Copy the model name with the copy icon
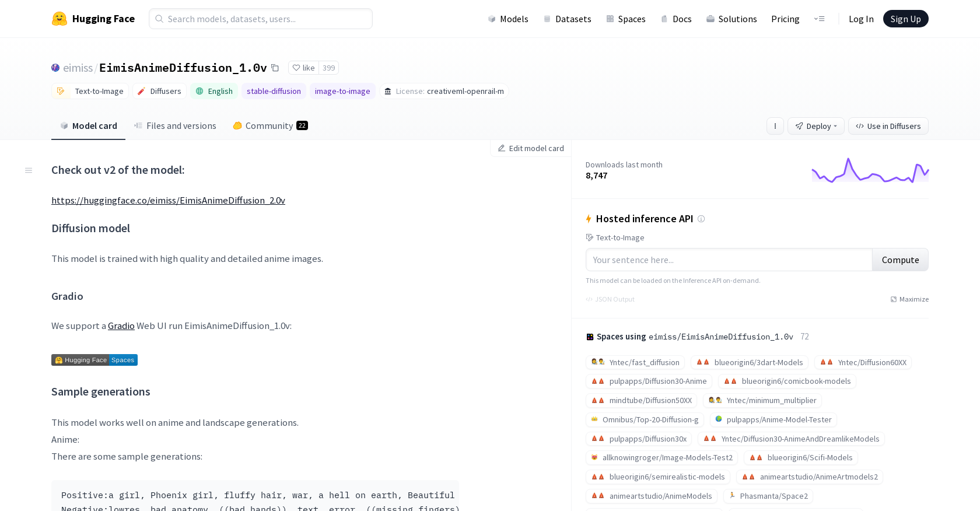The width and height of the screenshot is (980, 511). point(275,68)
